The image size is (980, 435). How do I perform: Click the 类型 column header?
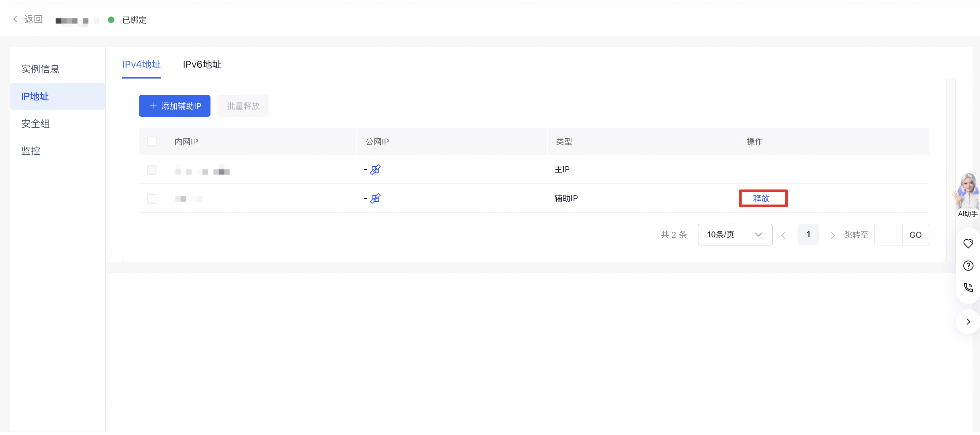click(564, 141)
